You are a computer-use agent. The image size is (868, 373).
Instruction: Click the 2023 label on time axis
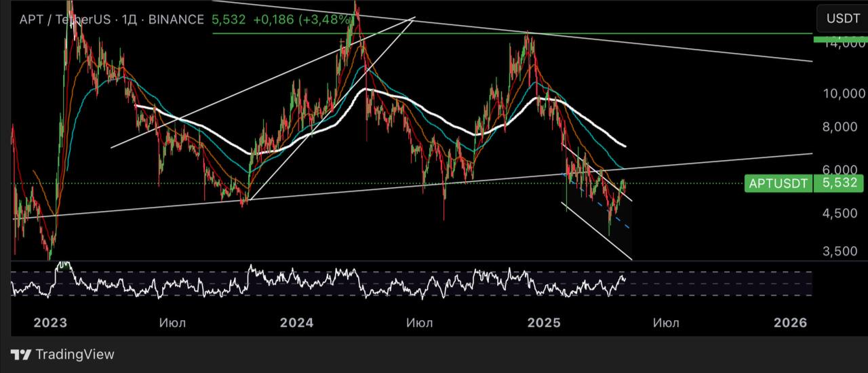[x=51, y=323]
